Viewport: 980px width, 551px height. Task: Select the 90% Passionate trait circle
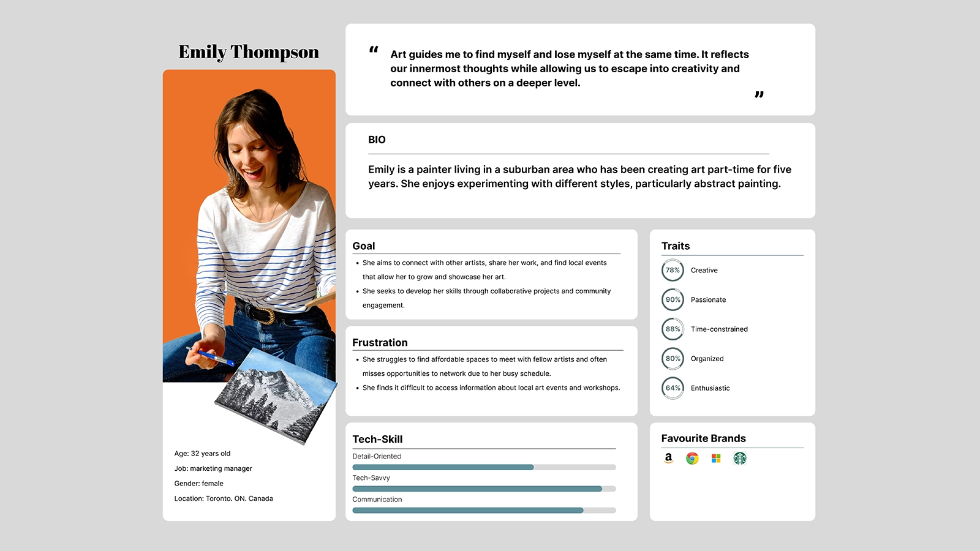[673, 299]
